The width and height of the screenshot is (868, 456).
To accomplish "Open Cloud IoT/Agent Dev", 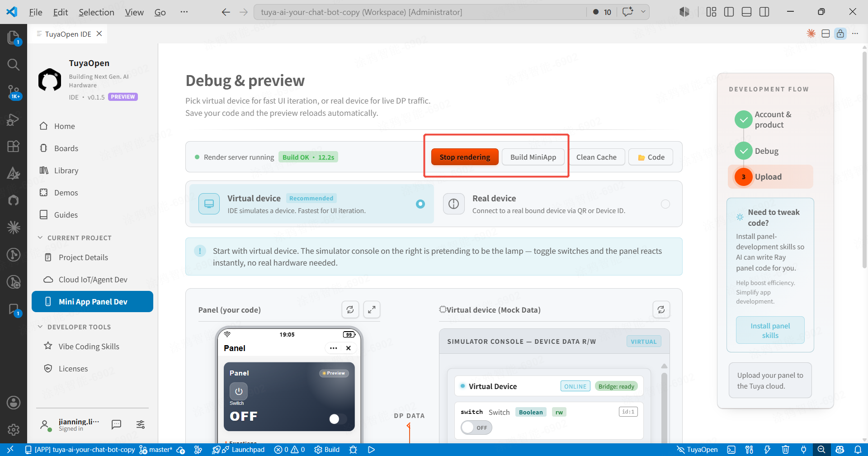I will click(x=93, y=279).
